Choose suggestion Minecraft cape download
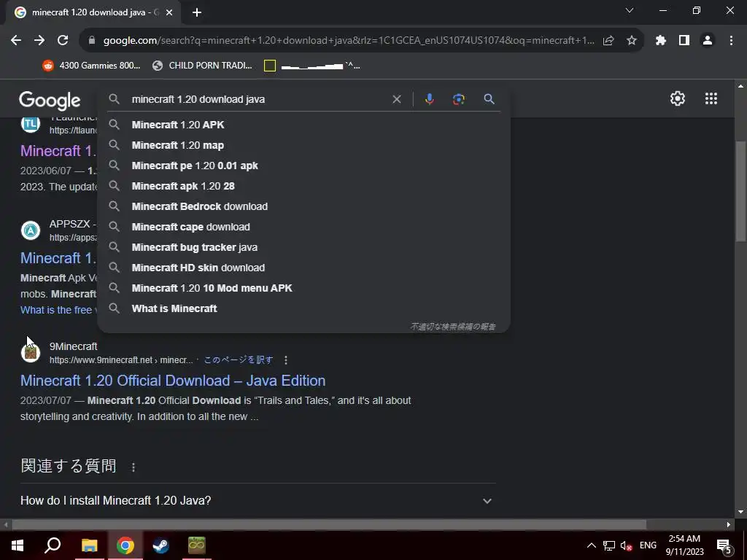The height and width of the screenshot is (560, 747). [304, 227]
